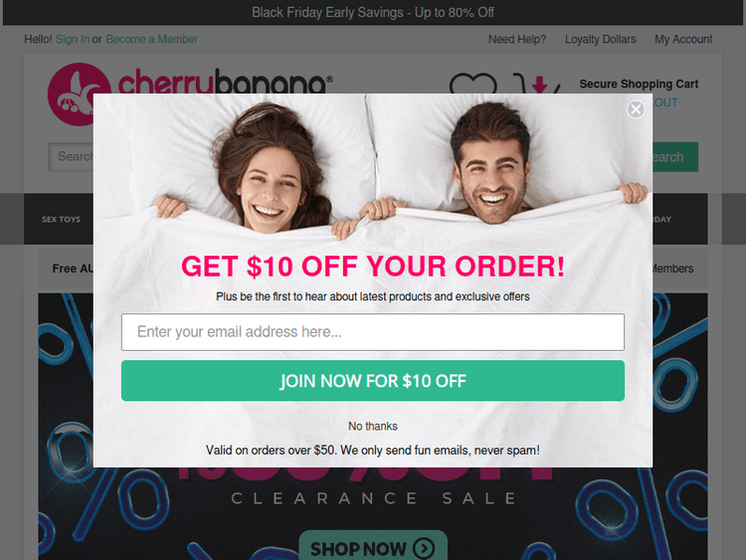746x560 pixels.
Task: Open the Need Help? link
Action: (x=517, y=39)
